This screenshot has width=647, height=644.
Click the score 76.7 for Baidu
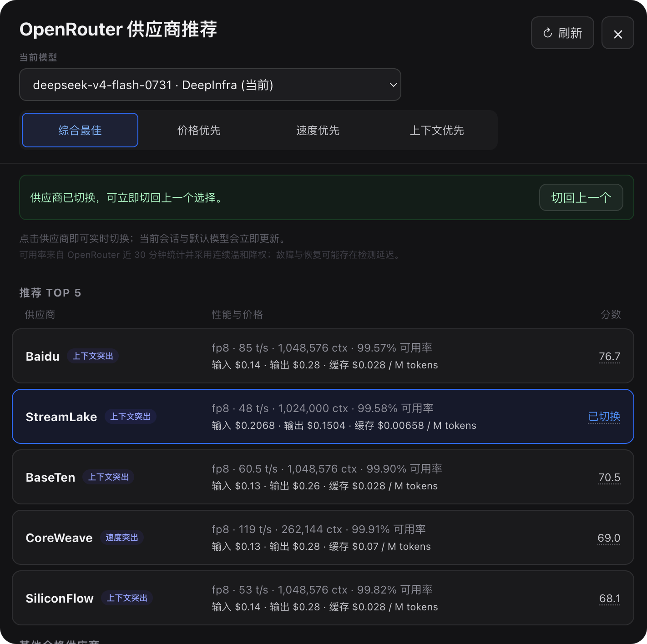click(610, 357)
